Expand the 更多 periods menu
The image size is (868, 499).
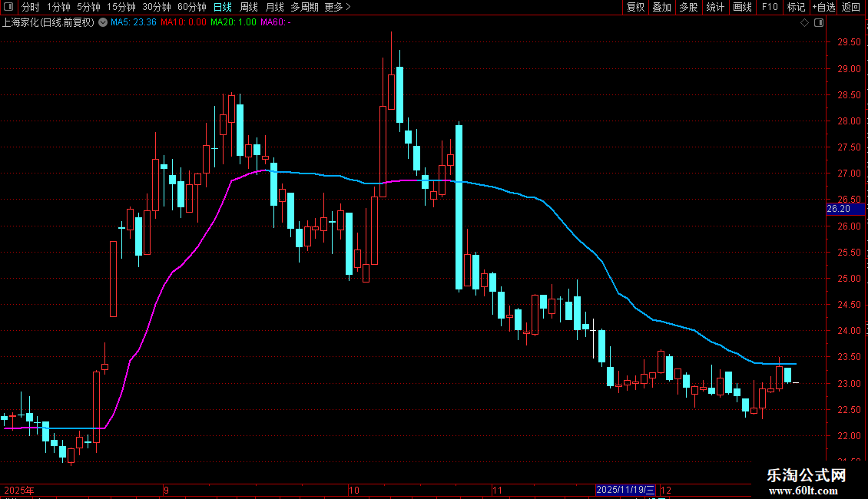pos(337,7)
